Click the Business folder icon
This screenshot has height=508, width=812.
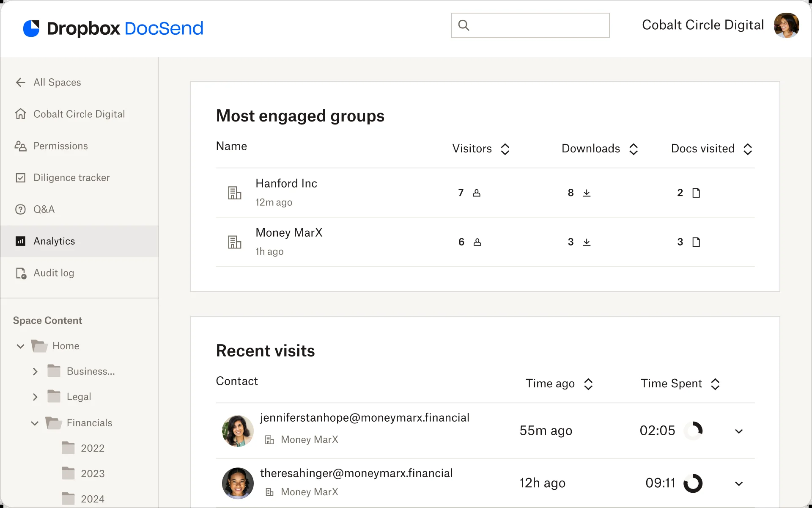click(x=54, y=371)
